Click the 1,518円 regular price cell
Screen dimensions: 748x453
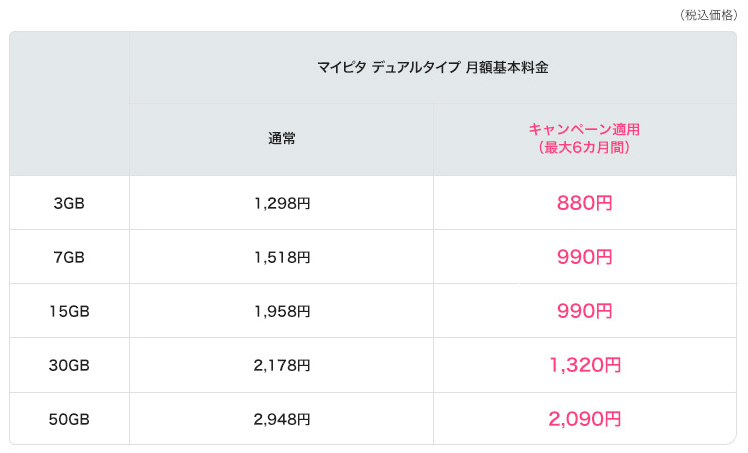pos(282,257)
